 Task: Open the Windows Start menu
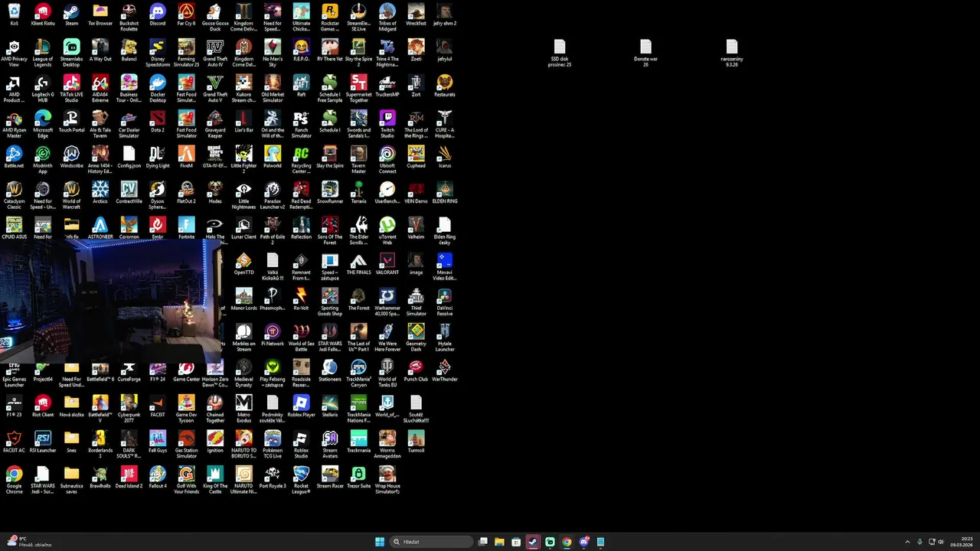click(380, 542)
